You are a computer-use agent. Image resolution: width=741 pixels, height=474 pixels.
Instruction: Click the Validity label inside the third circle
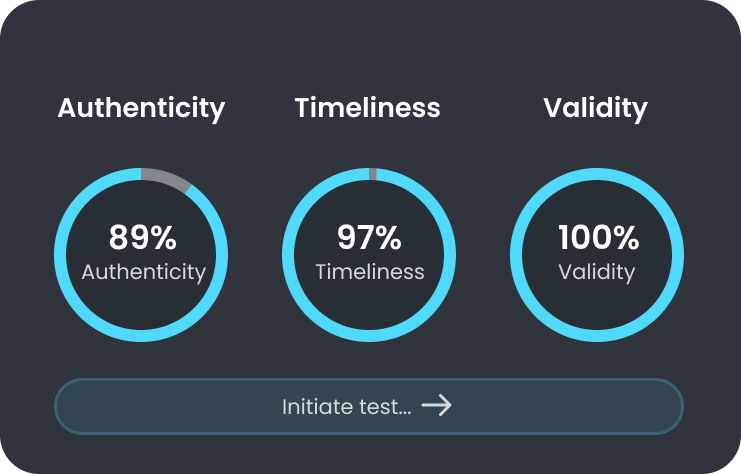coord(597,271)
